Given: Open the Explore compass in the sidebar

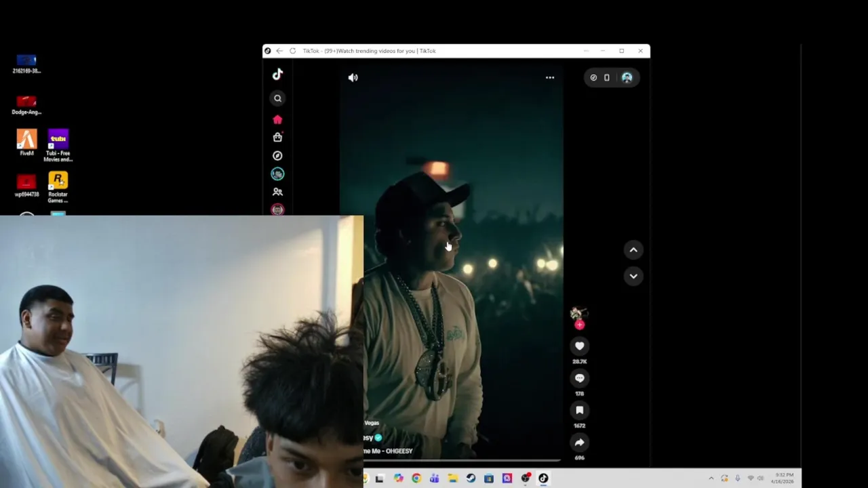Looking at the screenshot, I should coord(277,156).
